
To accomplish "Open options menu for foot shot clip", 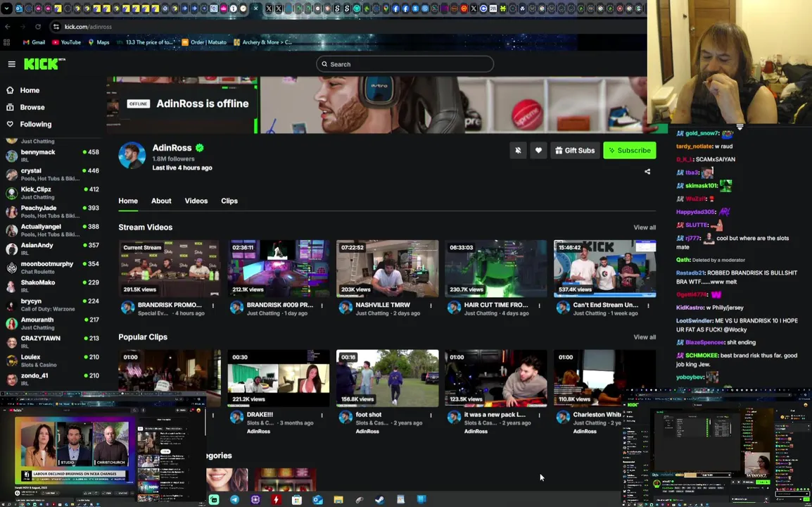I will click(x=431, y=415).
